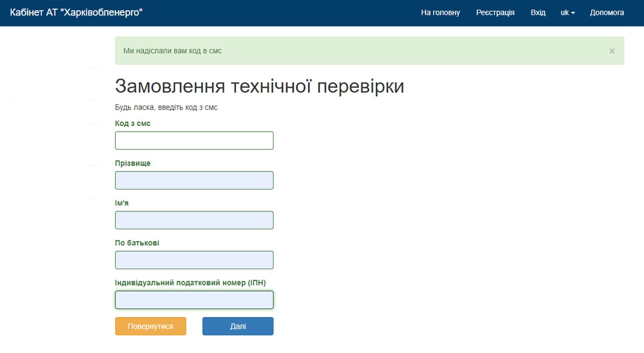Click the instruction text about entering SMS code
The height and width of the screenshot is (353, 644).
coord(167,107)
